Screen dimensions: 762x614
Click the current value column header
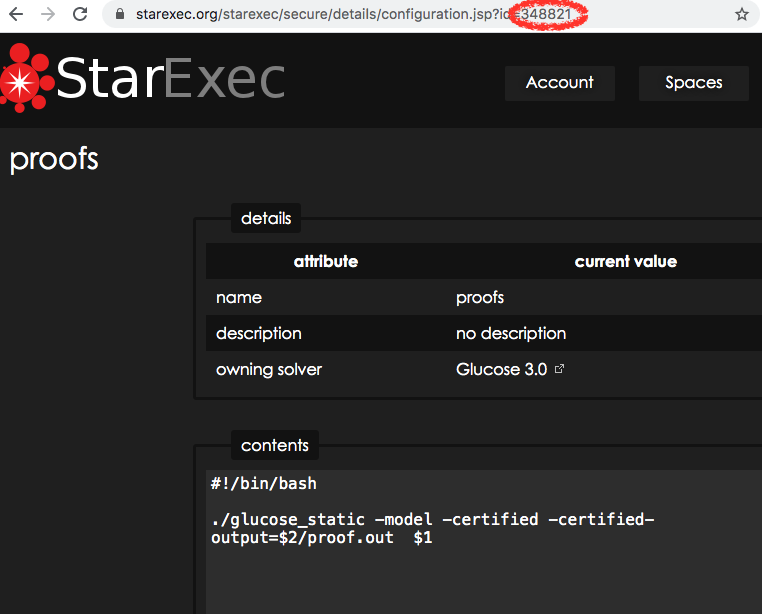625,261
